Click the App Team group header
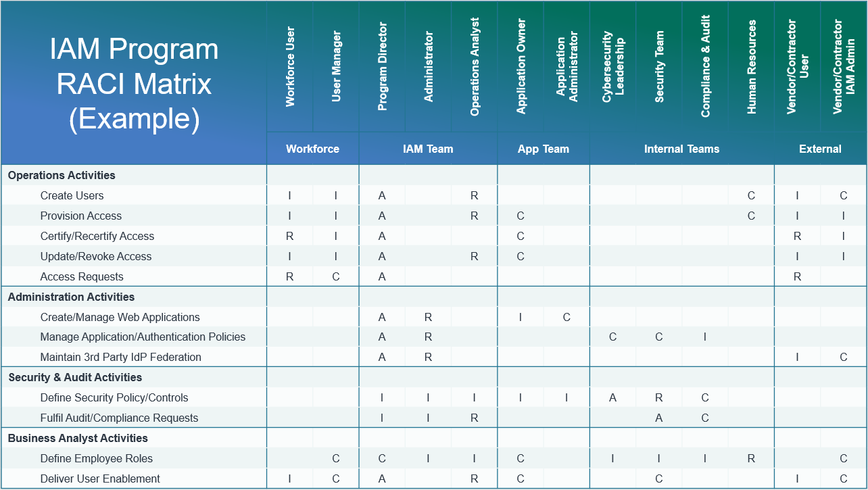Image resolution: width=868 pixels, height=490 pixels. 544,149
